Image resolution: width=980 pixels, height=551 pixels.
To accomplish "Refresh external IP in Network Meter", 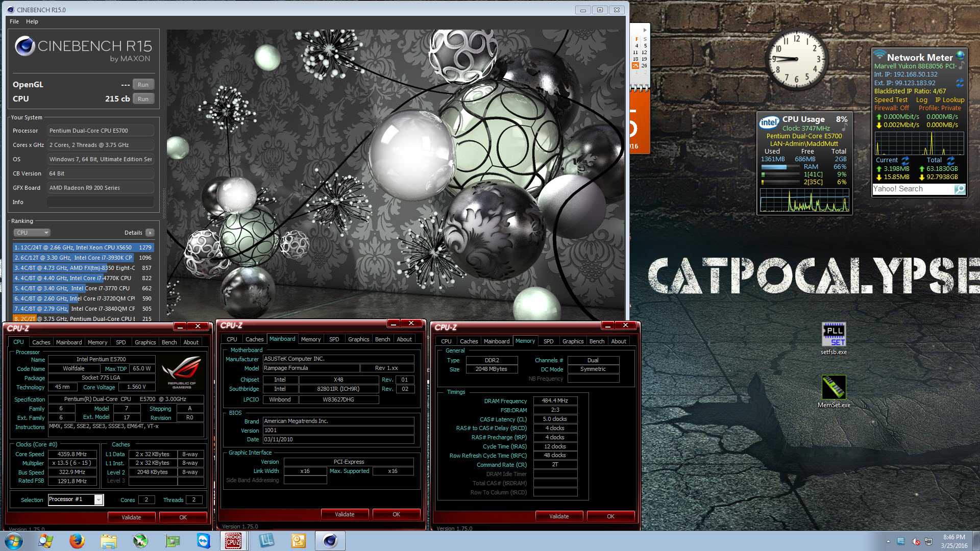I will click(x=960, y=83).
